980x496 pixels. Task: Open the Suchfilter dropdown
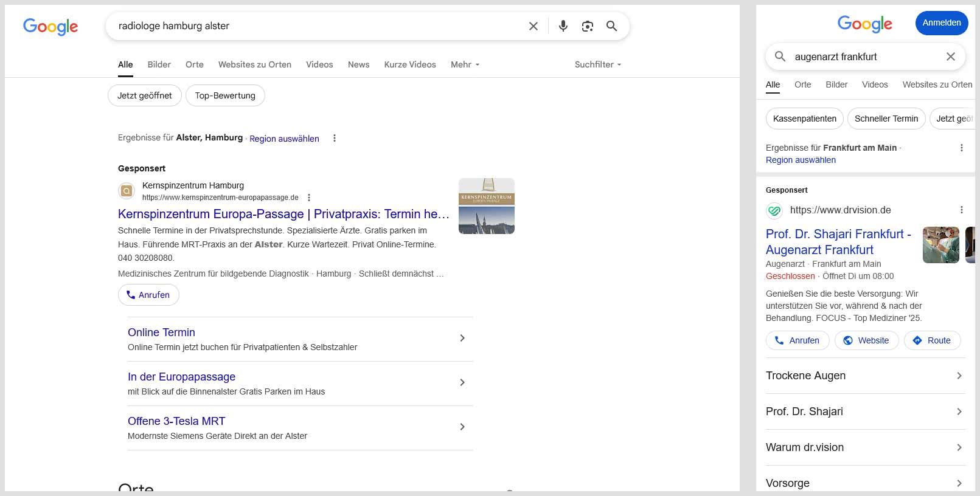tap(598, 64)
